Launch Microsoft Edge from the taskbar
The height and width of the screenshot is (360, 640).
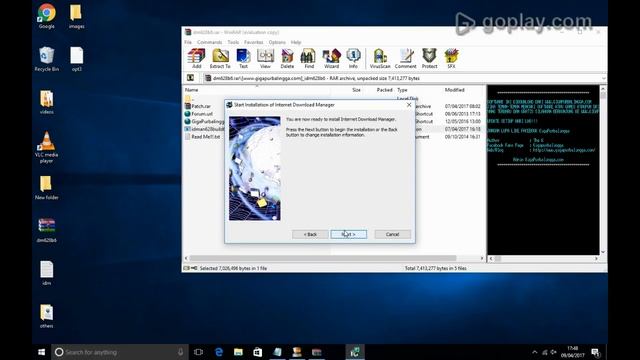[x=219, y=352]
